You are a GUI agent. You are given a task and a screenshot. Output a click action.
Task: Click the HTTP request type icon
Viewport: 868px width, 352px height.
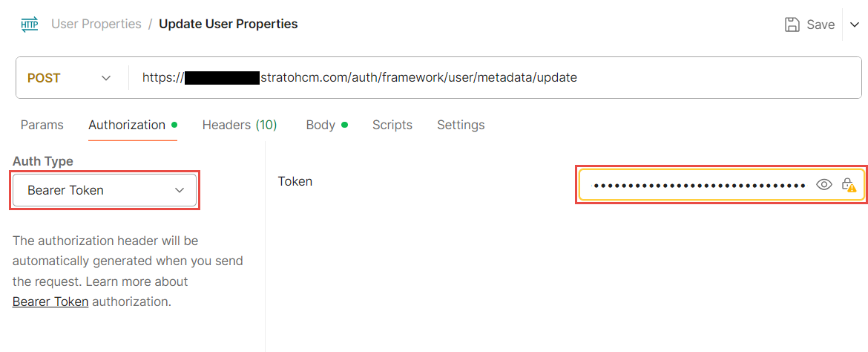30,25
